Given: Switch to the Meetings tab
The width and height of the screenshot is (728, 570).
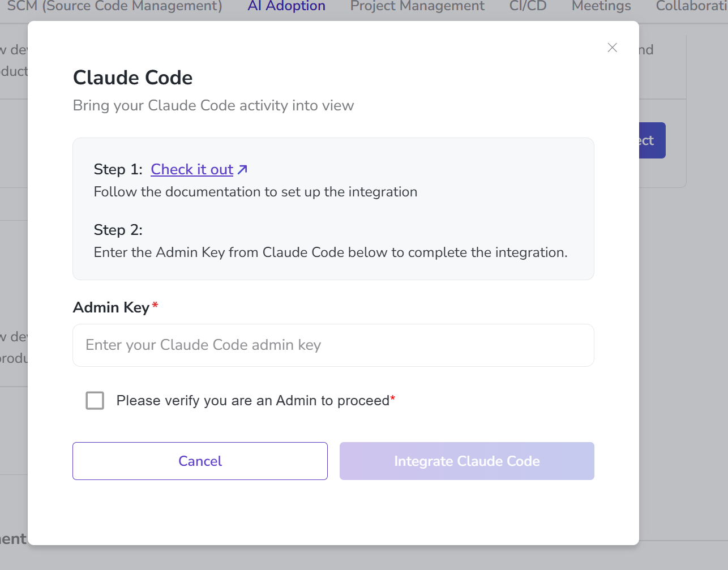Looking at the screenshot, I should [601, 6].
